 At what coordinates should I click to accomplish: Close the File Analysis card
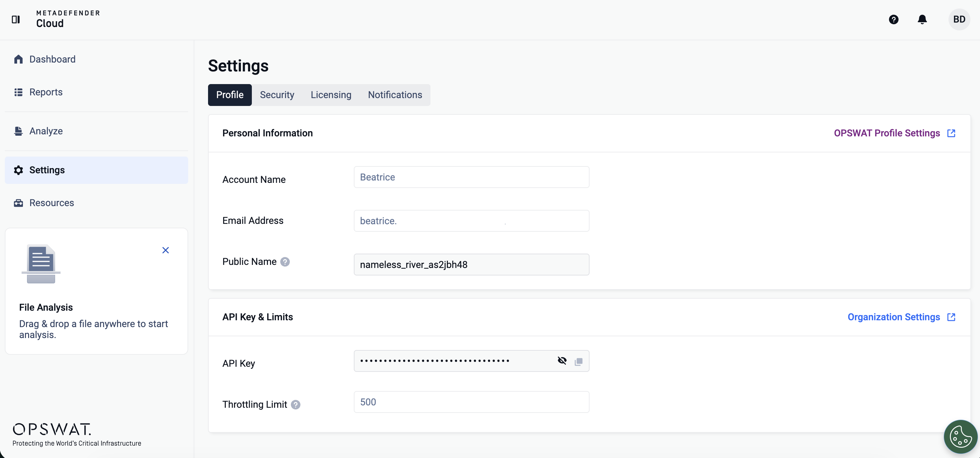166,250
